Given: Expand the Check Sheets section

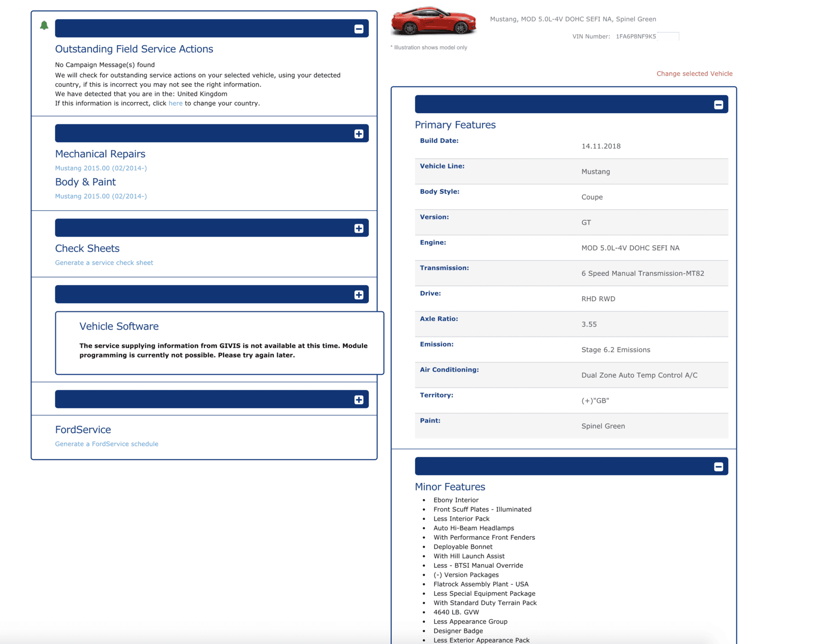Looking at the screenshot, I should coord(359,229).
